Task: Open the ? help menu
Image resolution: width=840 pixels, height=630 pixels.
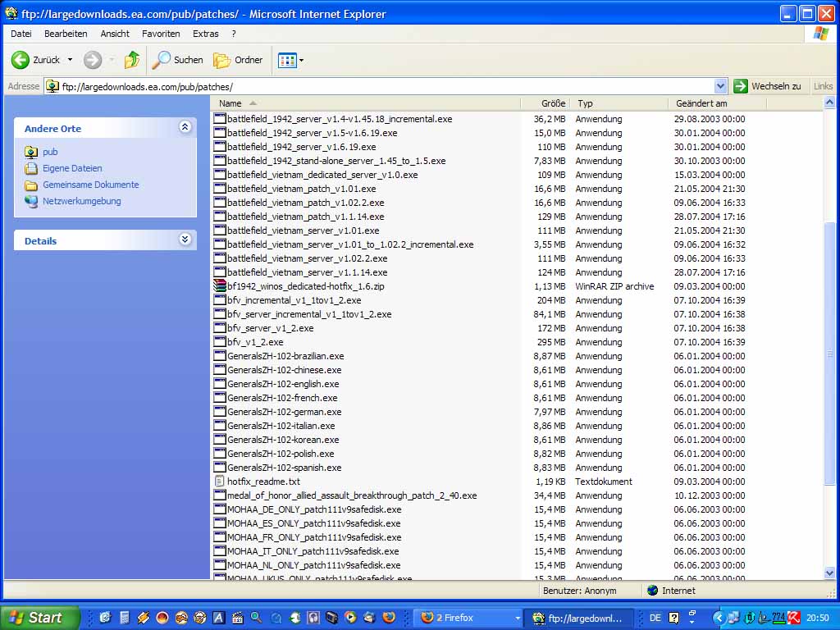Action: [234, 34]
